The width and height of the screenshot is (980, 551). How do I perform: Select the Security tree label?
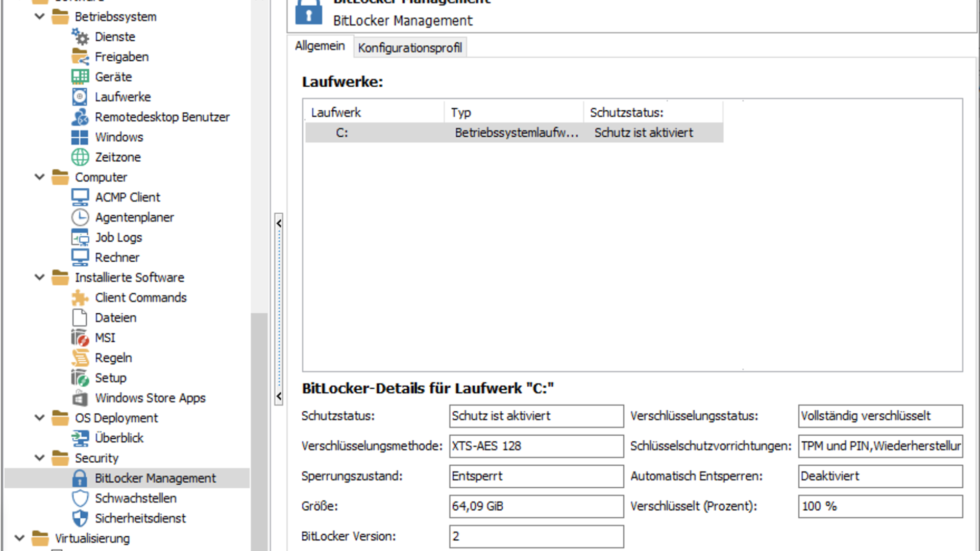coord(96,458)
